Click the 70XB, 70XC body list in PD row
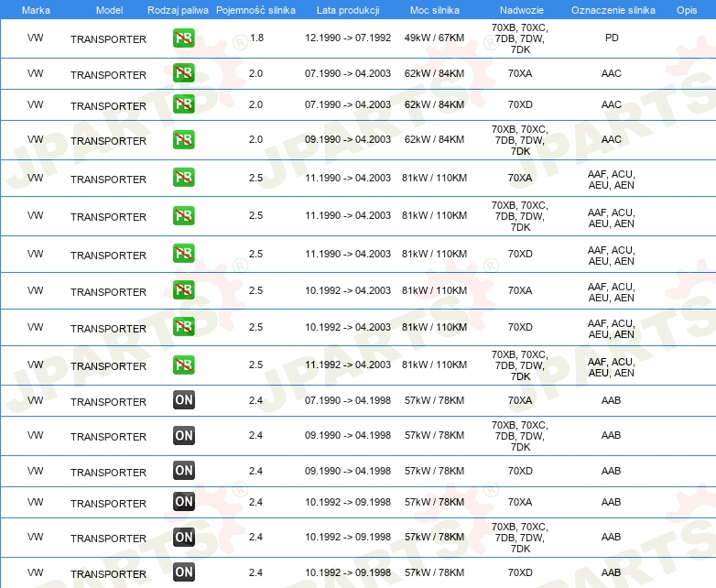Screen dimensions: 716x588 pos(520,38)
